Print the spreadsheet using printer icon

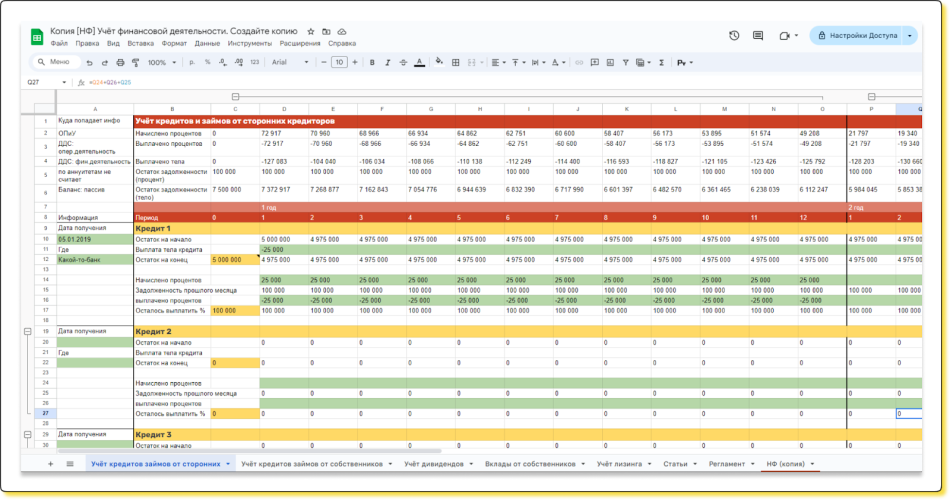[x=118, y=62]
